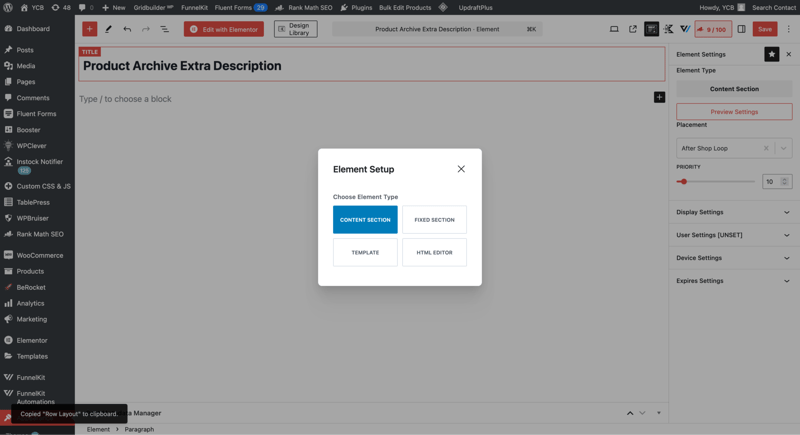Click the desktop preview view icon
The image size is (800, 435).
tap(614, 29)
